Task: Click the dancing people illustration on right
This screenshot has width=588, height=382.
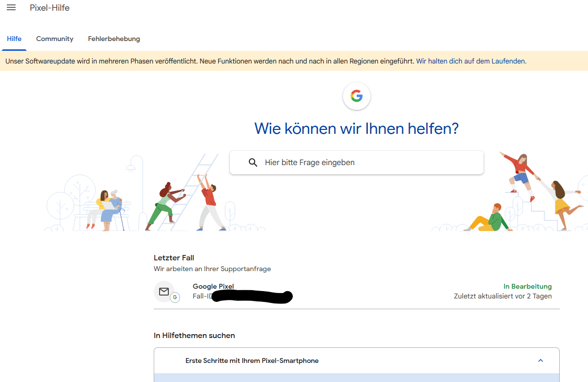Action: [x=537, y=191]
